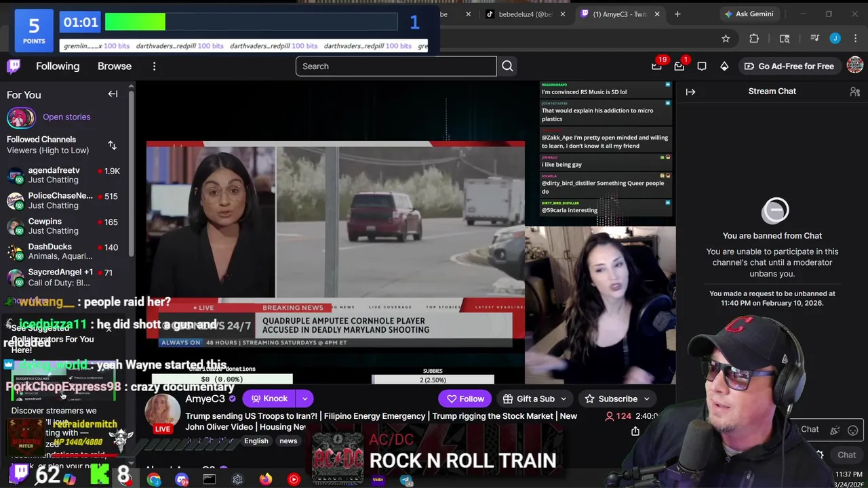This screenshot has width=868, height=488.
Task: Bookmark this page with the star icon
Action: point(726,39)
